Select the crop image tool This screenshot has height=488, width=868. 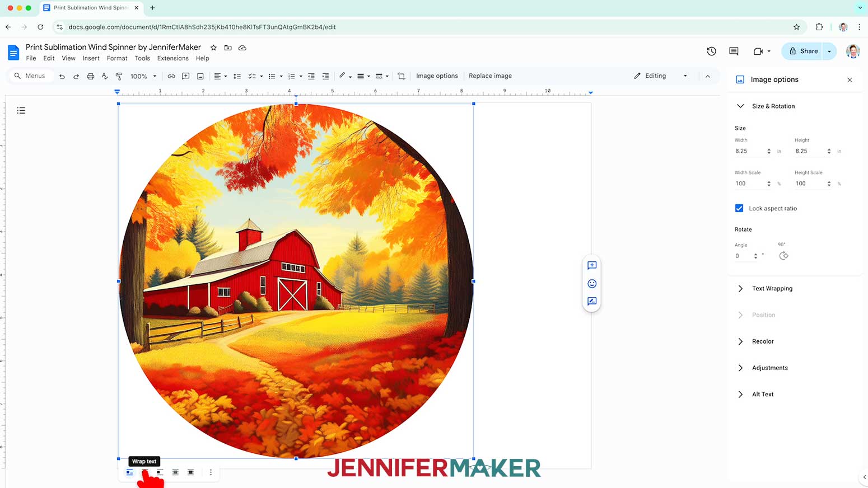pyautogui.click(x=402, y=76)
